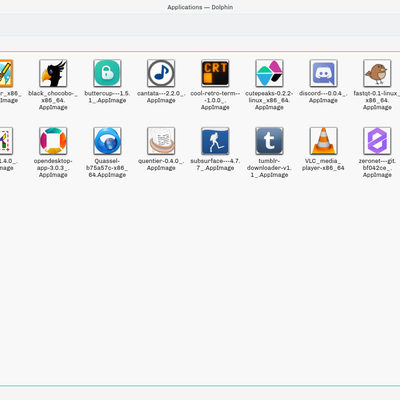Click the fastqt-0.1-linux_x86_64 file name

coord(377,100)
